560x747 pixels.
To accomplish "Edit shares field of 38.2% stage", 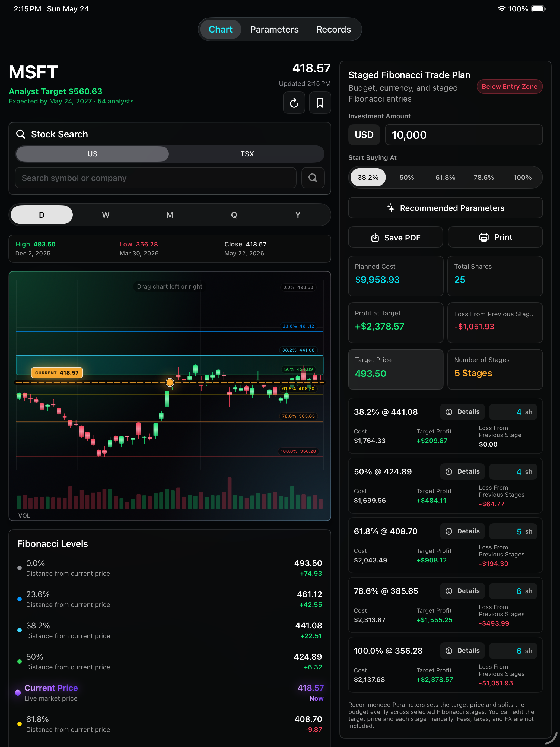I will point(513,412).
